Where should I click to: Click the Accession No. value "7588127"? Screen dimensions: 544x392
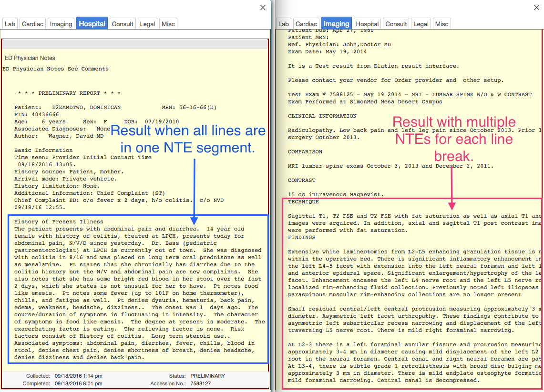pyautogui.click(x=201, y=383)
